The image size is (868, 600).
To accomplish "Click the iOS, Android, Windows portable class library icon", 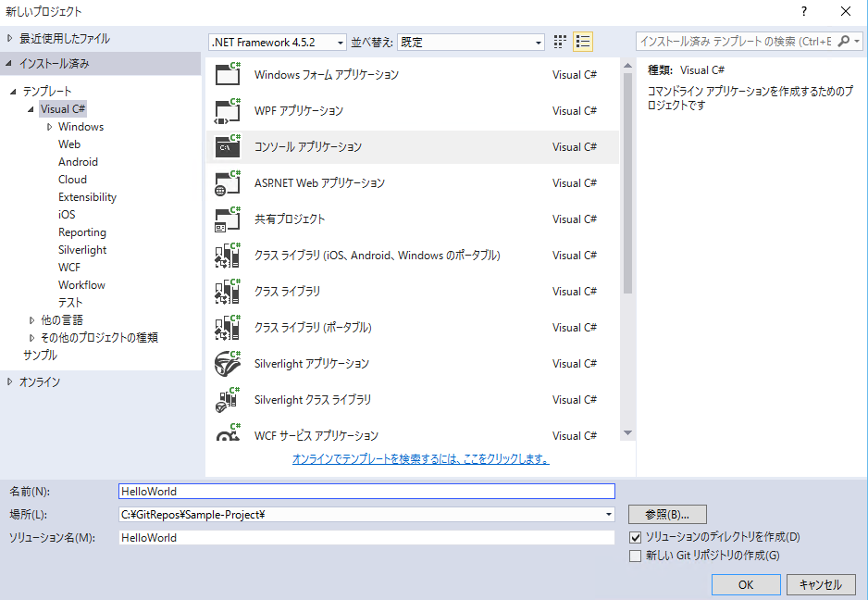I will (228, 255).
